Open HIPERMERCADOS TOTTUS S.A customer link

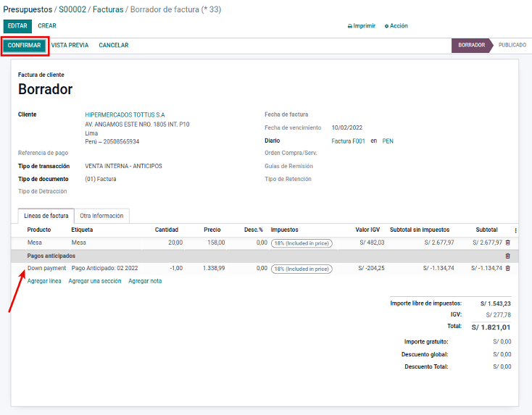(125, 114)
